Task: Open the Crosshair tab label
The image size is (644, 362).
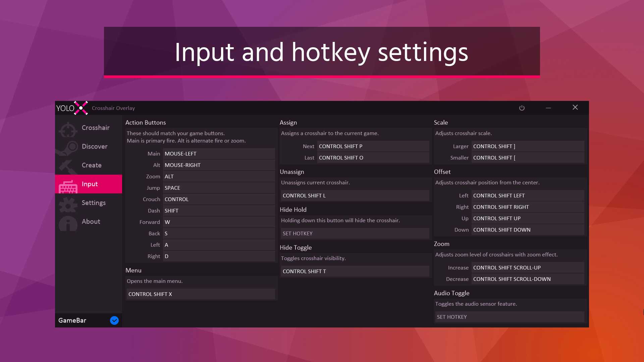Action: 96,128
